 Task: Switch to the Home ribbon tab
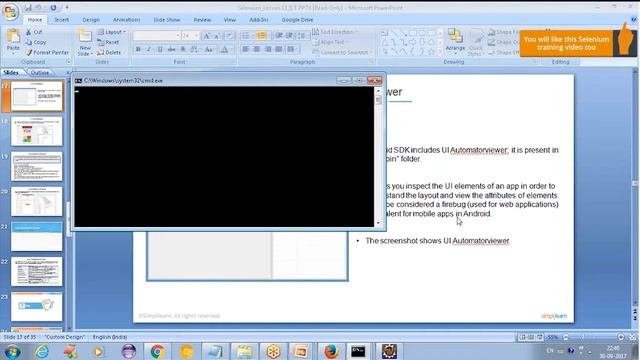(x=35, y=20)
